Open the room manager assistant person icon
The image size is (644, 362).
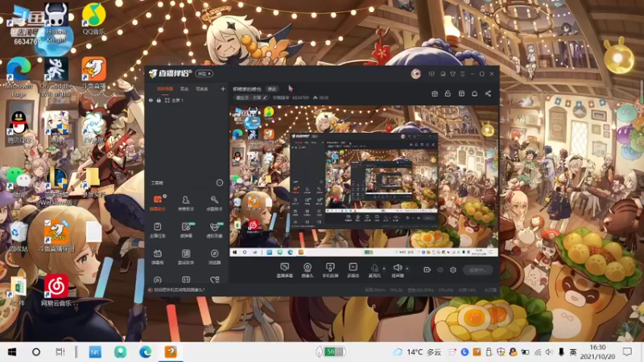pos(186,203)
